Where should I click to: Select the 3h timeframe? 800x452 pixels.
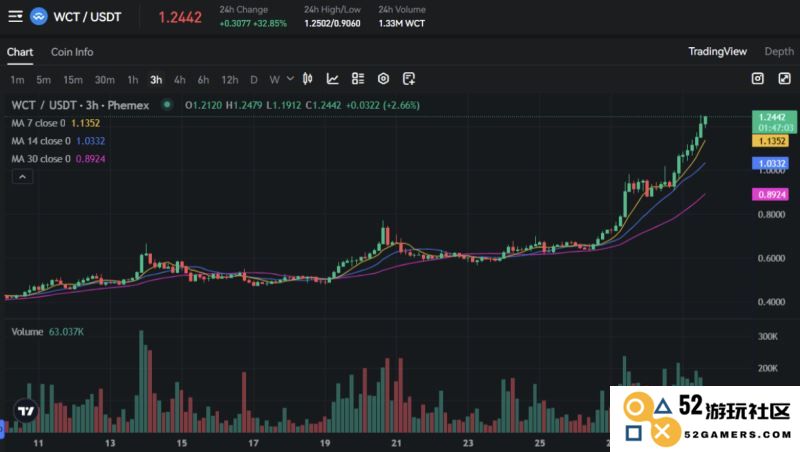pyautogui.click(x=156, y=80)
